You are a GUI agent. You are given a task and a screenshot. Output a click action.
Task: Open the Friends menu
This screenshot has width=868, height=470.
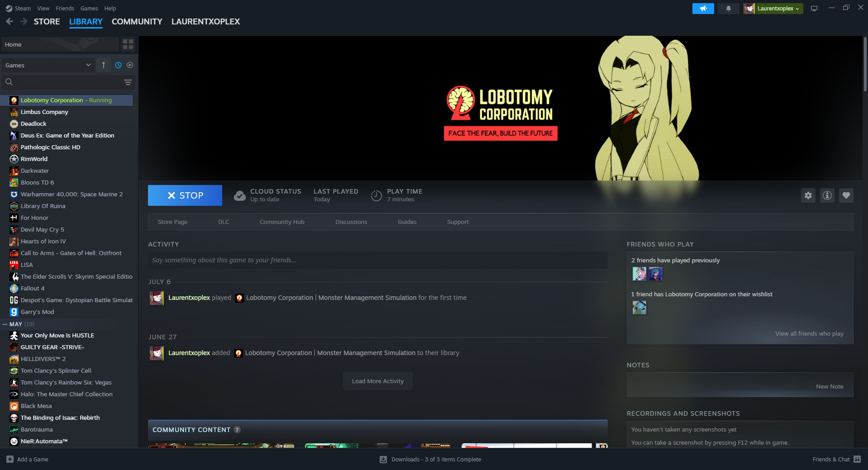point(65,9)
